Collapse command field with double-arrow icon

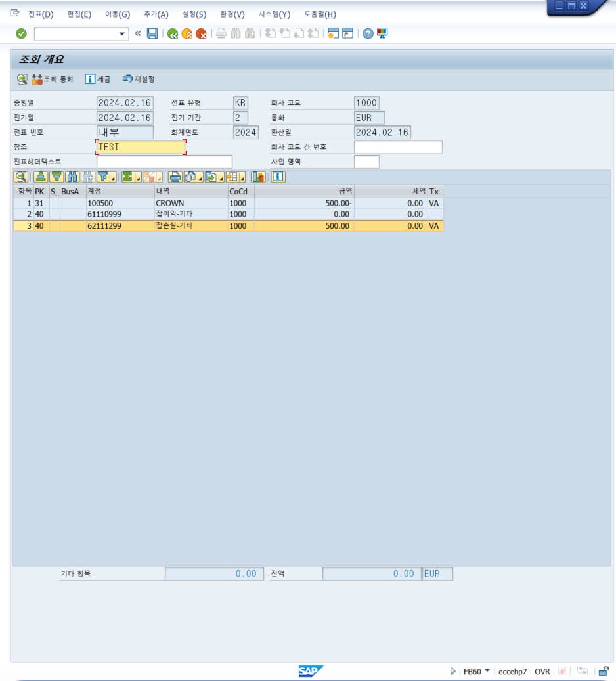tap(138, 33)
